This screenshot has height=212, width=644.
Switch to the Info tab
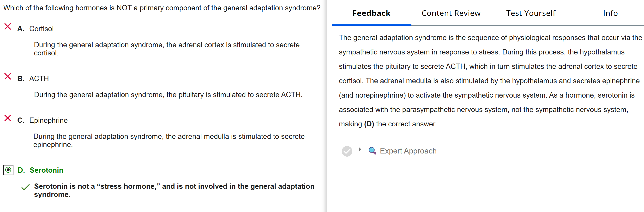(x=610, y=13)
